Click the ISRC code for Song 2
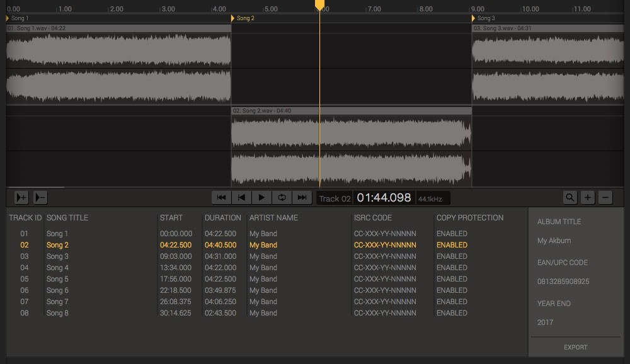This screenshot has height=364, width=630. tap(385, 245)
